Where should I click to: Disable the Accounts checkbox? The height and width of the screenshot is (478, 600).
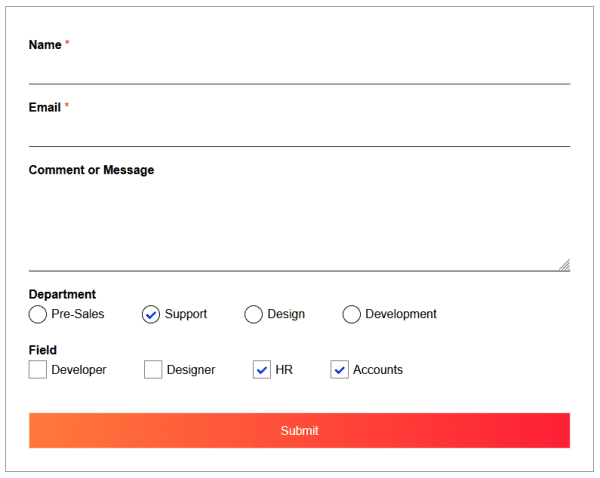(340, 370)
